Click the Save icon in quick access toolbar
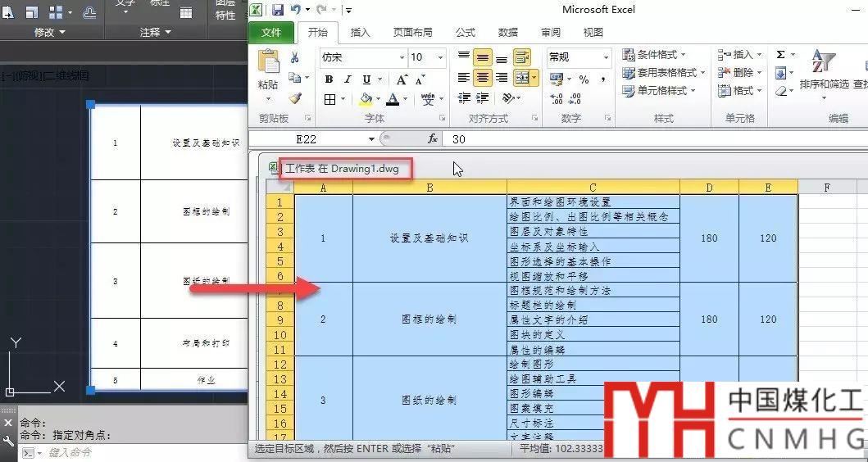Image resolution: width=868 pixels, height=462 pixels. (x=278, y=9)
